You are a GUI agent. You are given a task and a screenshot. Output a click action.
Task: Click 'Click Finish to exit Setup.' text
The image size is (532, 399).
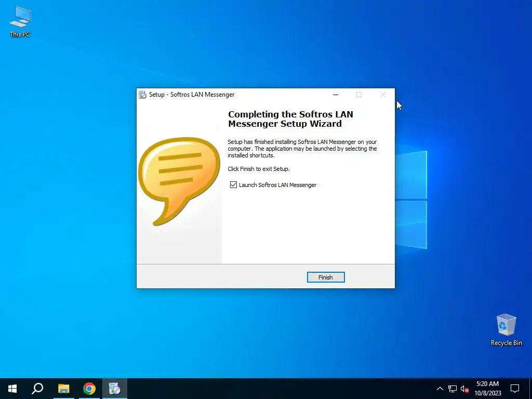[x=259, y=169]
